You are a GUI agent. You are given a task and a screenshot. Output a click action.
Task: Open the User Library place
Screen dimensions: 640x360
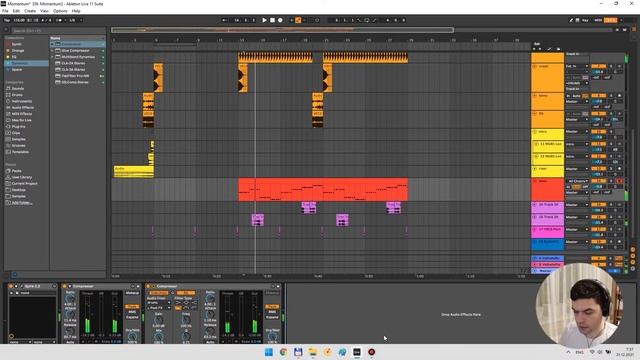pos(22,177)
